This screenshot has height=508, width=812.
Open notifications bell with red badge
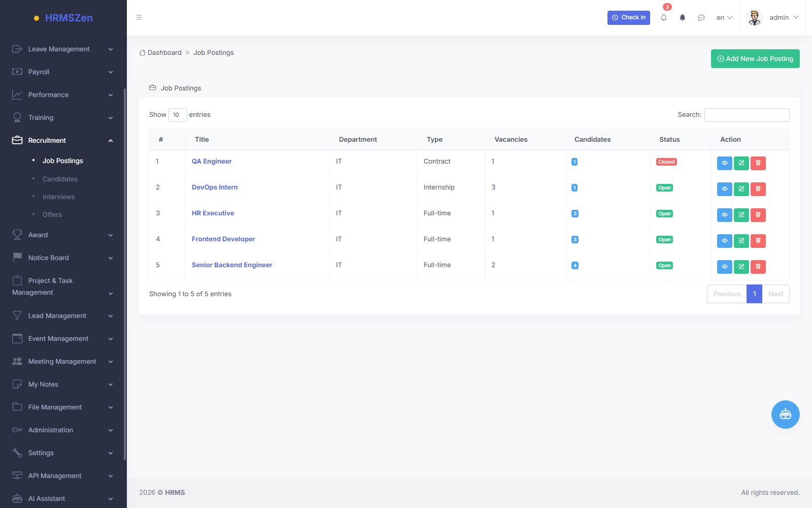[664, 17]
